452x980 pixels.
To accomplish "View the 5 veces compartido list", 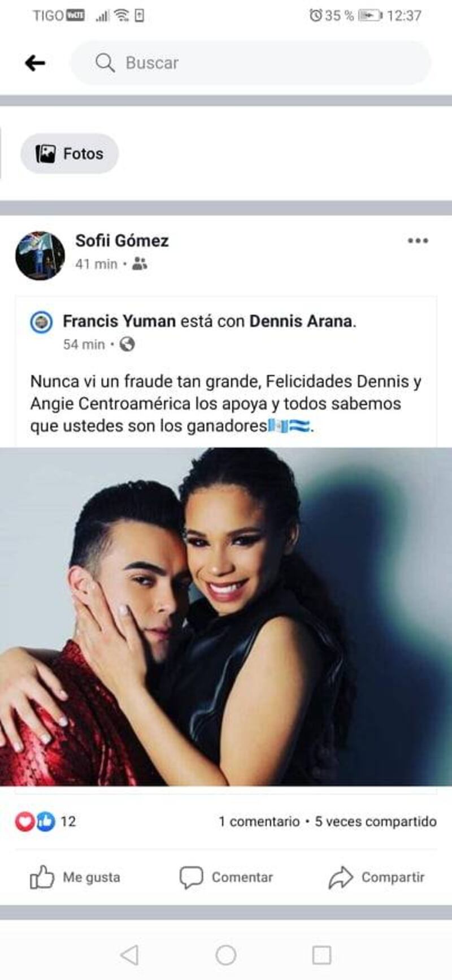I will click(376, 821).
